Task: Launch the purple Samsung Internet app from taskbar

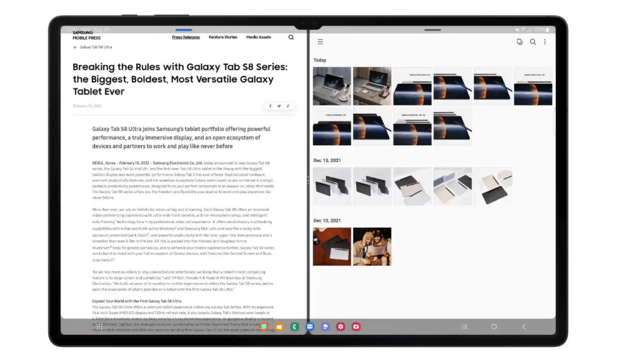Action: click(x=325, y=327)
